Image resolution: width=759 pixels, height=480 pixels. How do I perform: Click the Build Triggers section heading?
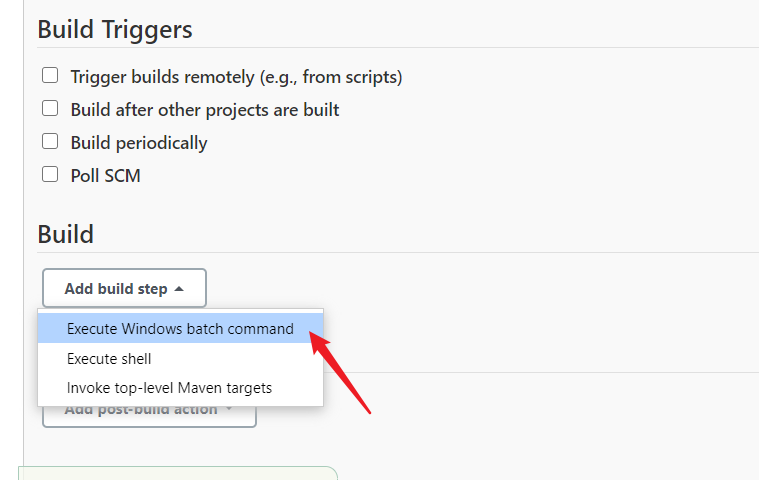click(x=115, y=30)
